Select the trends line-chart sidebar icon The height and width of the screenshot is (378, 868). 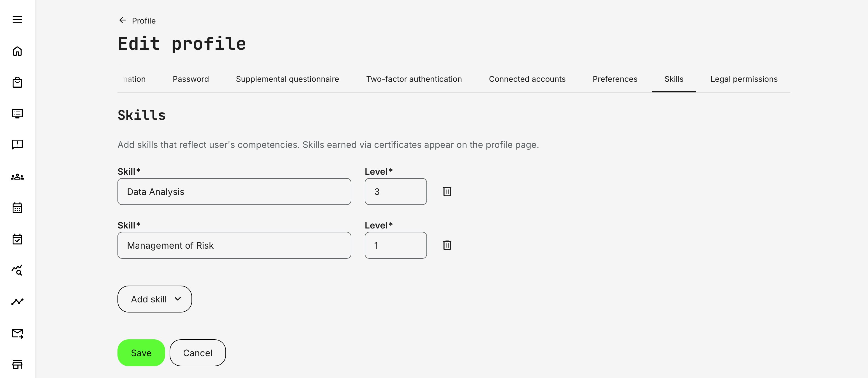point(17,302)
